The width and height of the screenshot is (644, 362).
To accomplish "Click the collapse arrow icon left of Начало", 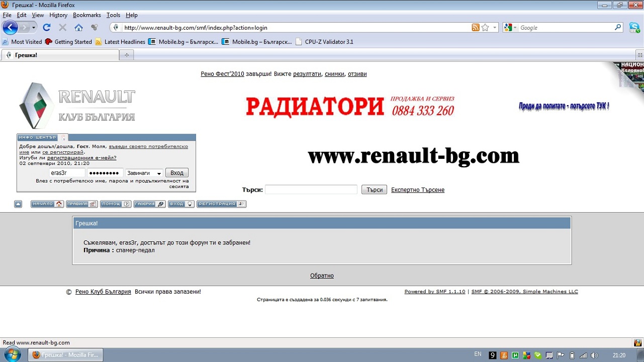I will point(18,204).
